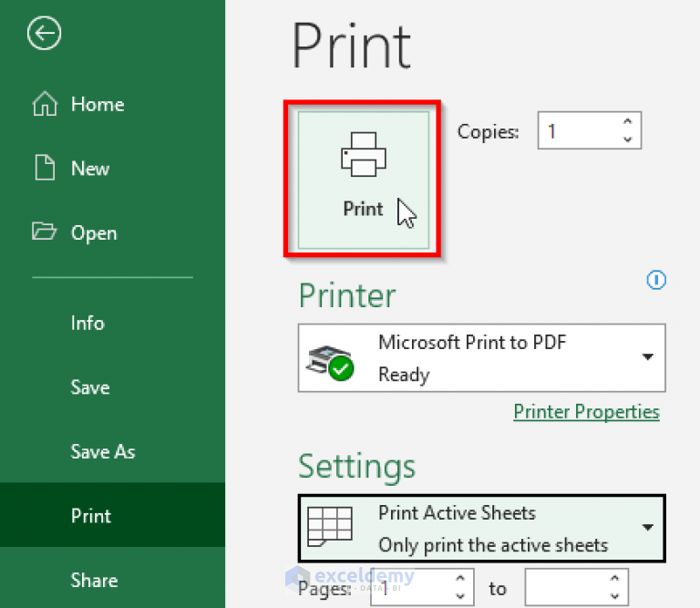Choose Save As in the sidebar
Screen dimensions: 700x608
pyautogui.click(x=103, y=451)
